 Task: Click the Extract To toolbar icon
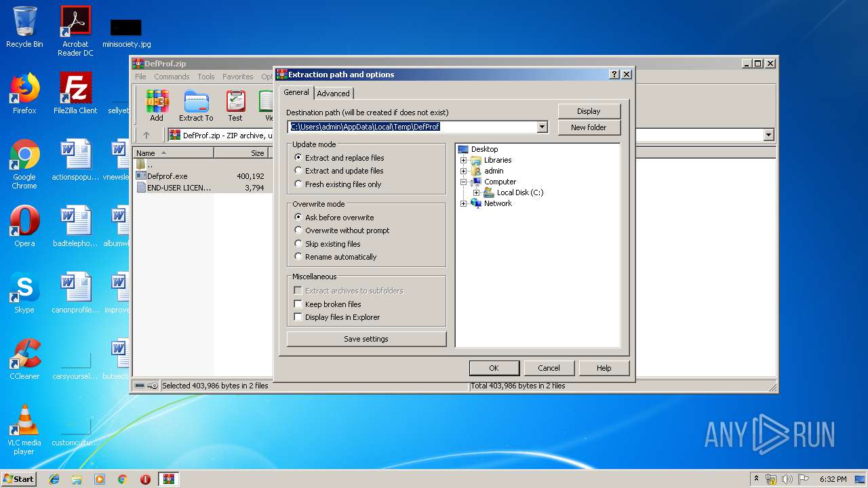click(x=196, y=105)
